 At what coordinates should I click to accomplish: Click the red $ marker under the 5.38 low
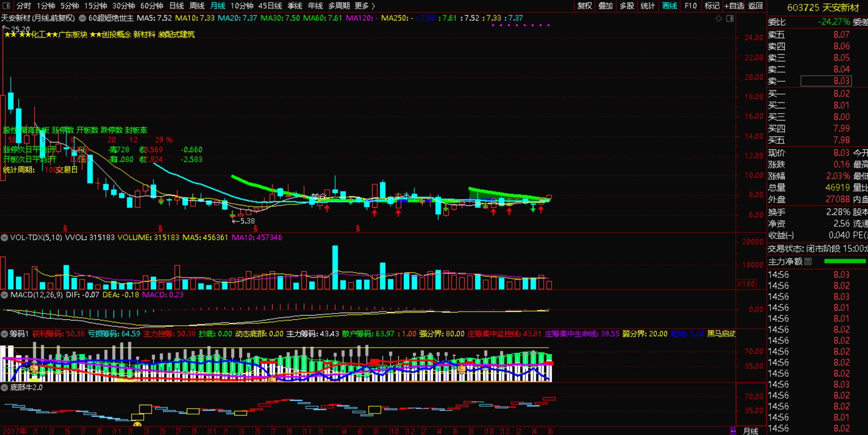coord(256,228)
